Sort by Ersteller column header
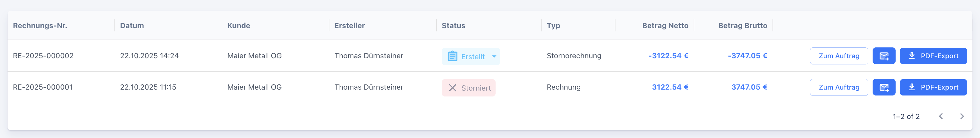The width and height of the screenshot is (980, 138). 349,26
